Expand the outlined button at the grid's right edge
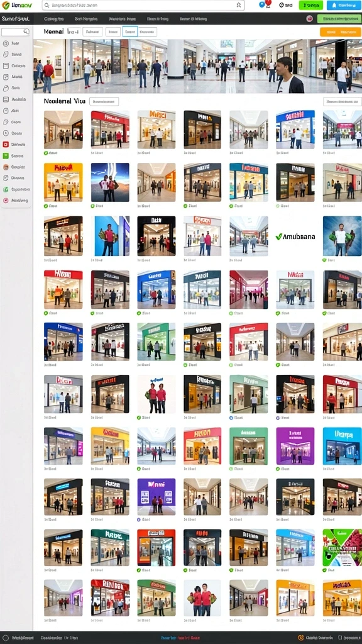362x644 pixels. pyautogui.click(x=343, y=101)
